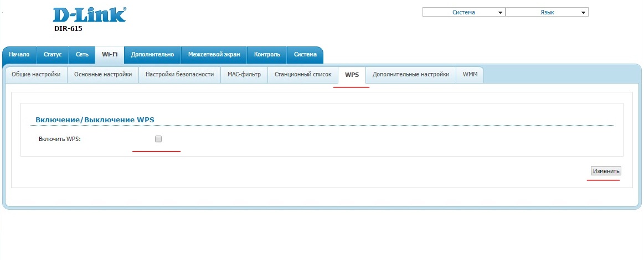The height and width of the screenshot is (260, 644).
Task: Switch to the Контроль tab
Action: point(267,55)
